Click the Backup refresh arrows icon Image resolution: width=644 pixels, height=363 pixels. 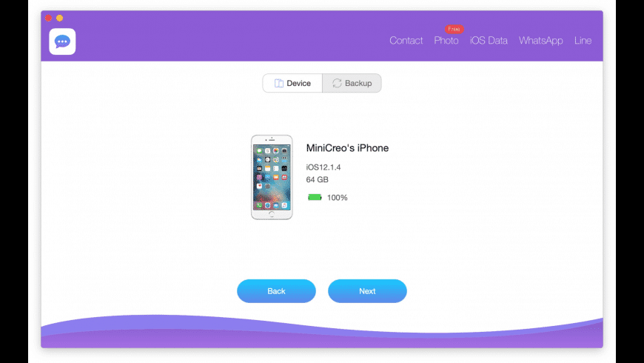338,83
